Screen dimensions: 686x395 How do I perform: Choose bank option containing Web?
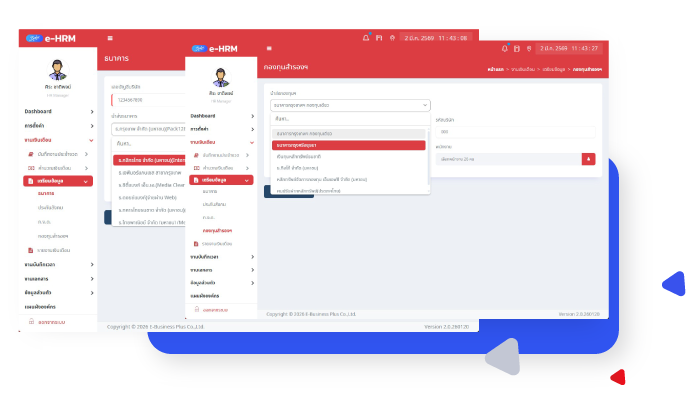(149, 198)
